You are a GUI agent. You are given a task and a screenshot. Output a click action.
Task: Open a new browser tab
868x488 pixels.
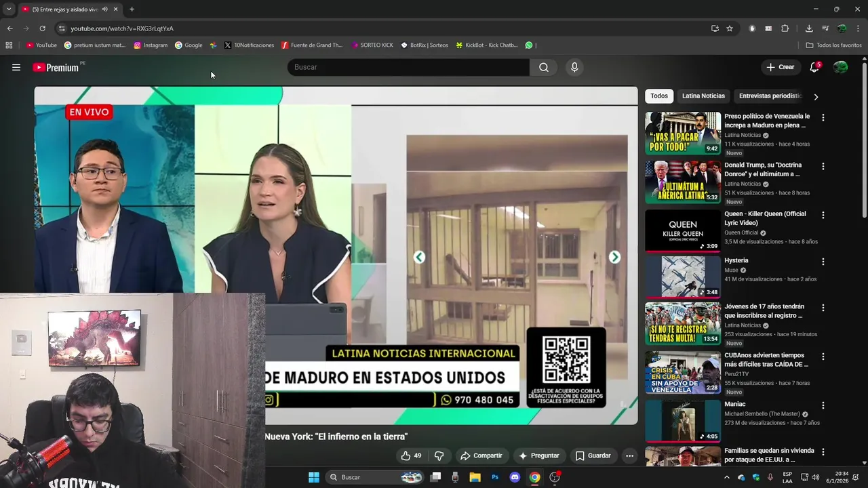tap(132, 9)
